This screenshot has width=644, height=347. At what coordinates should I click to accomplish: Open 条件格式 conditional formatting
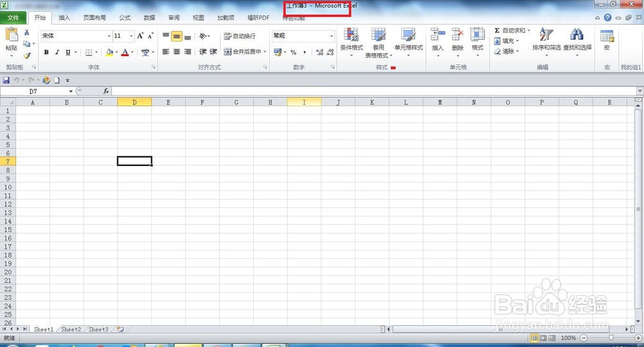[352, 42]
